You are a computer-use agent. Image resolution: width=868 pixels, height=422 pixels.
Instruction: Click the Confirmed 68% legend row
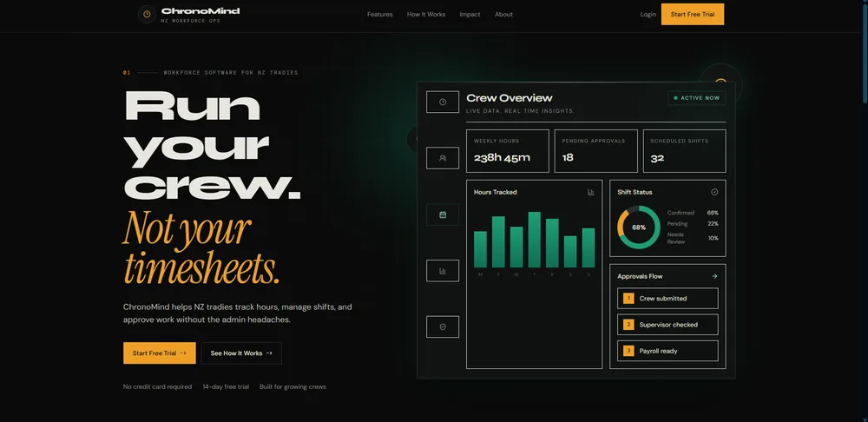[x=693, y=213]
